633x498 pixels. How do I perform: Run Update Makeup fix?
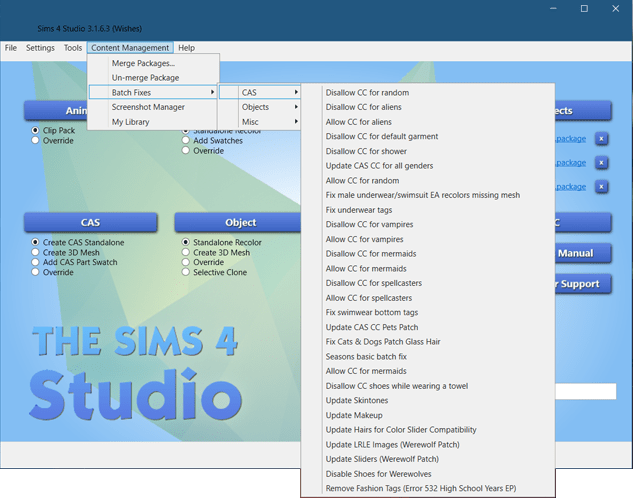[428, 415]
